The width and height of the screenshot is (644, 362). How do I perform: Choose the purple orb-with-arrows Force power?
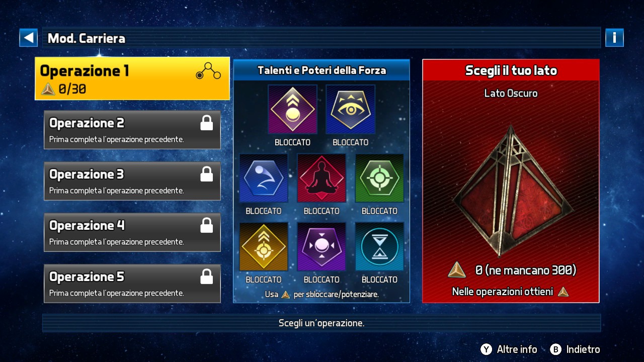click(x=321, y=247)
